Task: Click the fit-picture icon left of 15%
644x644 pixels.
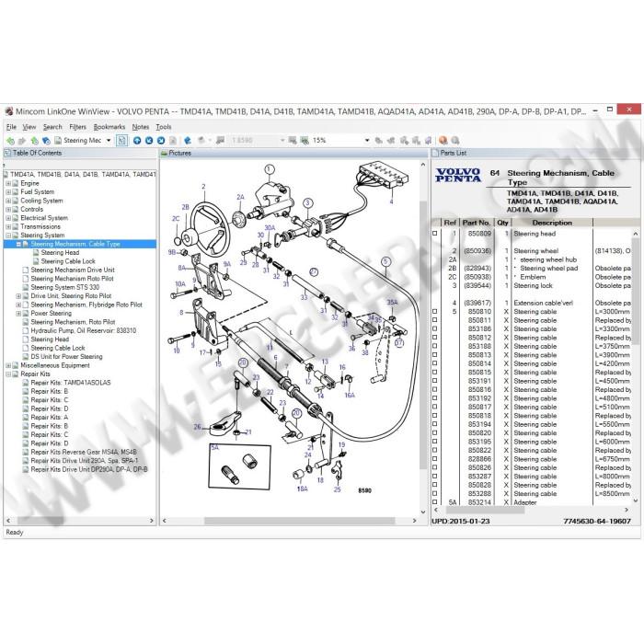Action: [293, 141]
